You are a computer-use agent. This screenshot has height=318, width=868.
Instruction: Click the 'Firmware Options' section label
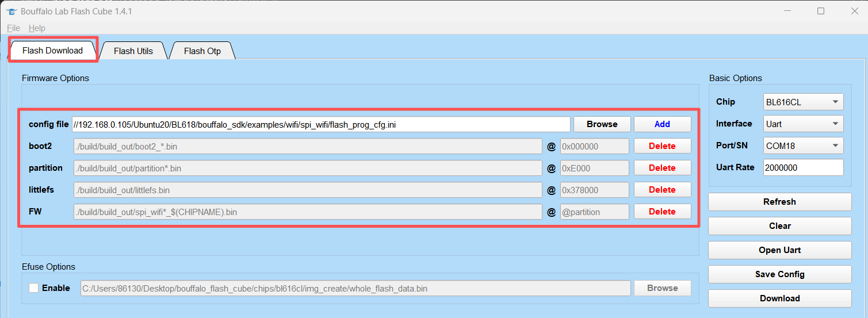pyautogui.click(x=55, y=78)
